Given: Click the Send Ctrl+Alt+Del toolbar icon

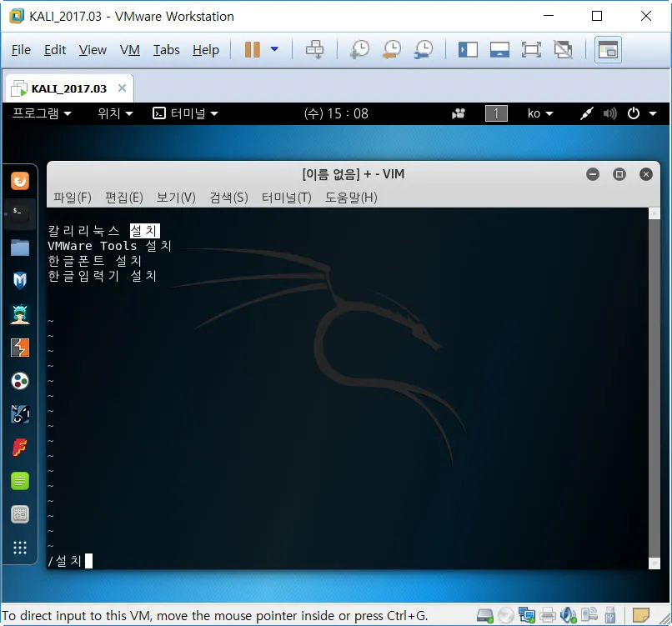Looking at the screenshot, I should (x=315, y=50).
